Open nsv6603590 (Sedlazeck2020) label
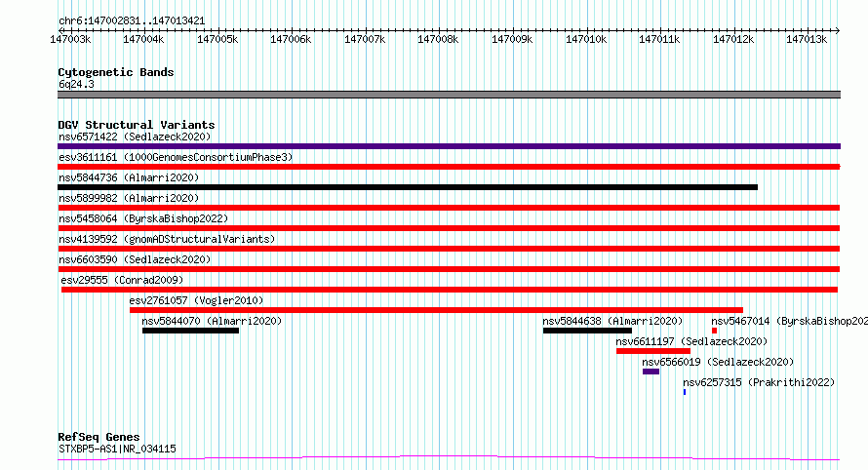This screenshot has height=470, width=868. pos(135,259)
